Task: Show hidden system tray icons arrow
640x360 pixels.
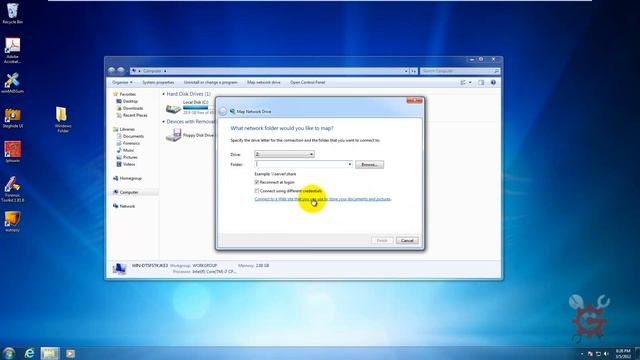Action: [582, 354]
